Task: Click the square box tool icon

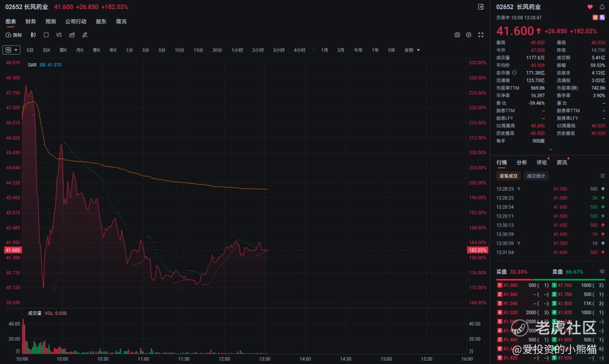Action: pyautogui.click(x=46, y=35)
